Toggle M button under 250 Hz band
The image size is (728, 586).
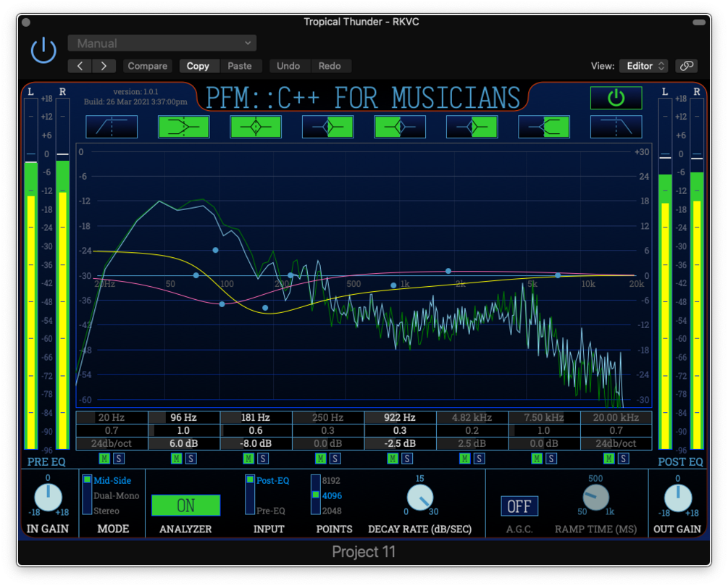[320, 459]
